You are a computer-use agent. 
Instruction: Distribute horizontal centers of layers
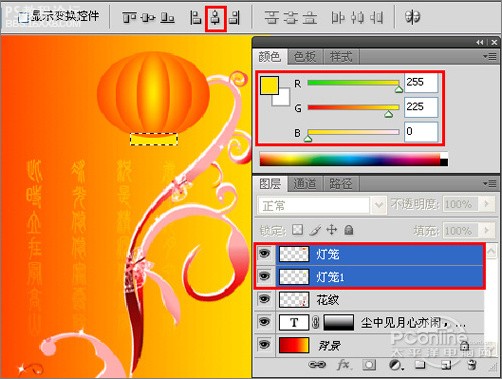point(357,18)
